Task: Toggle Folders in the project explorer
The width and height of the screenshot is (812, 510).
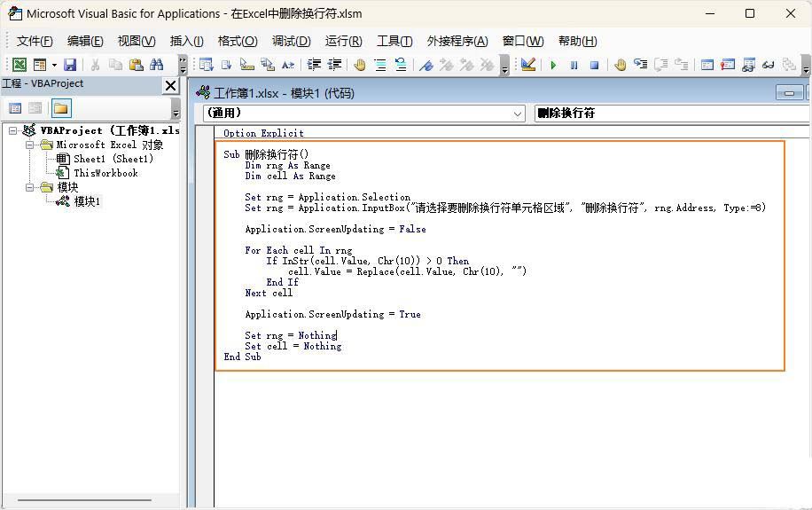Action: click(60, 108)
